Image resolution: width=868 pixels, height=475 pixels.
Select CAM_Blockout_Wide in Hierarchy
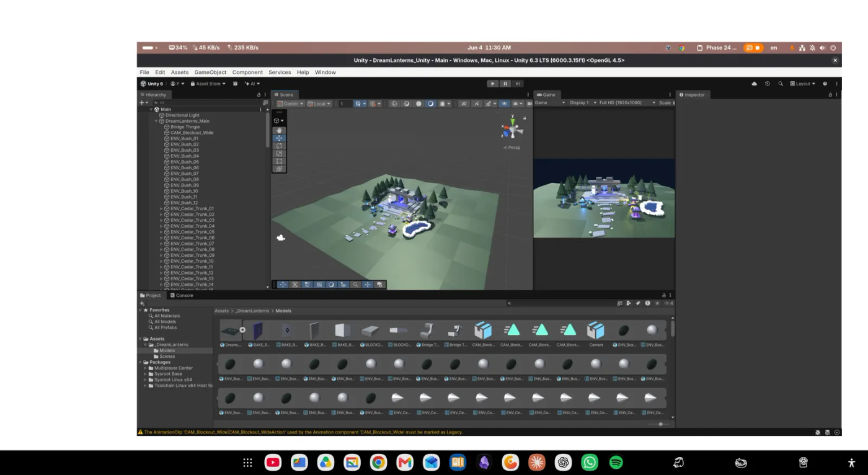pos(192,133)
